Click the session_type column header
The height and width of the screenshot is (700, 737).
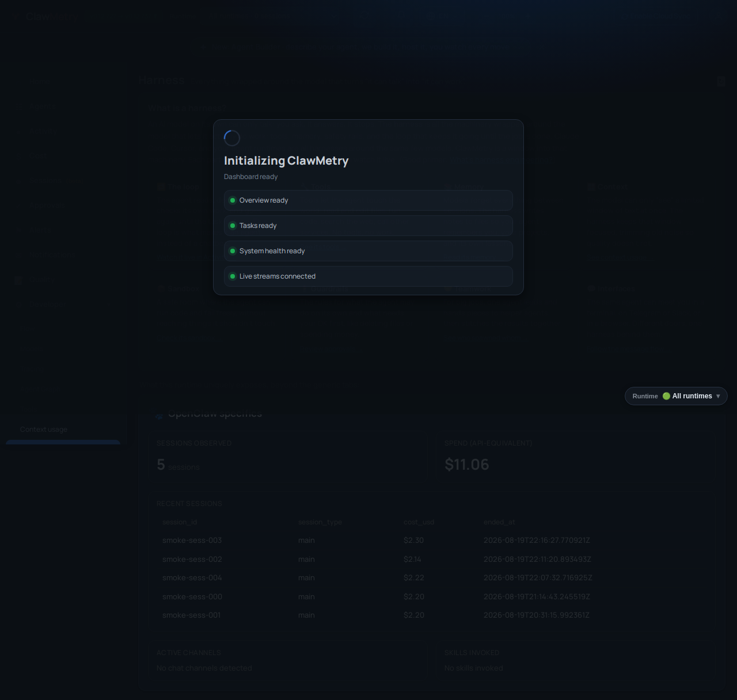(320, 522)
